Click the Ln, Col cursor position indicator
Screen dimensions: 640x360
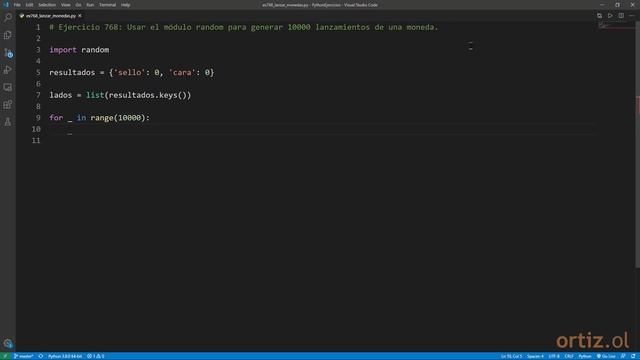click(511, 356)
